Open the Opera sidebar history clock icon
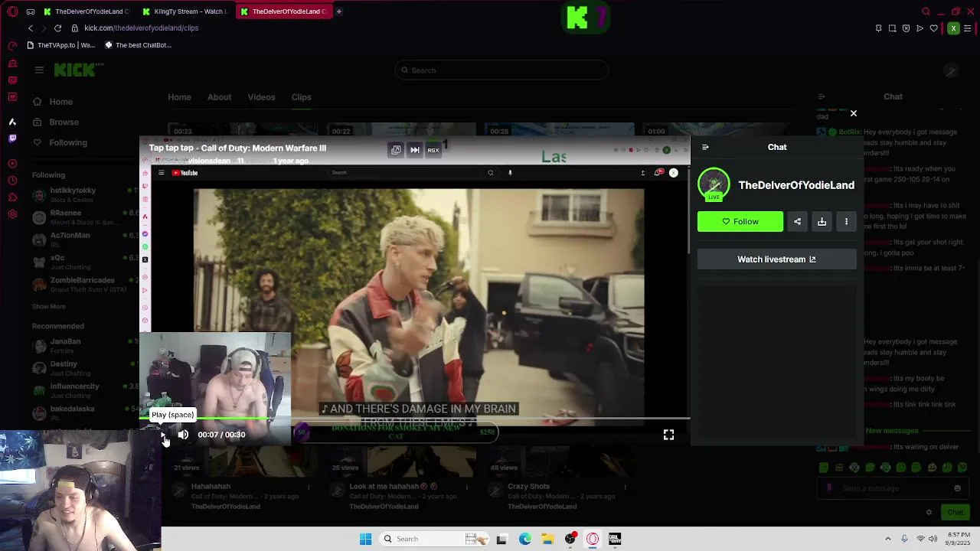Screen dimensions: 980x551 coord(12,181)
